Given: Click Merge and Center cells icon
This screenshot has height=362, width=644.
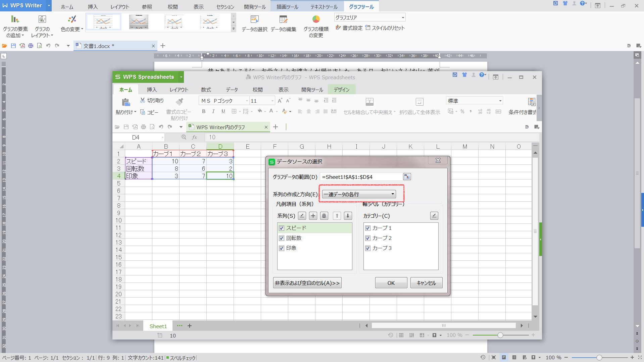Looking at the screenshot, I should pos(369,102).
